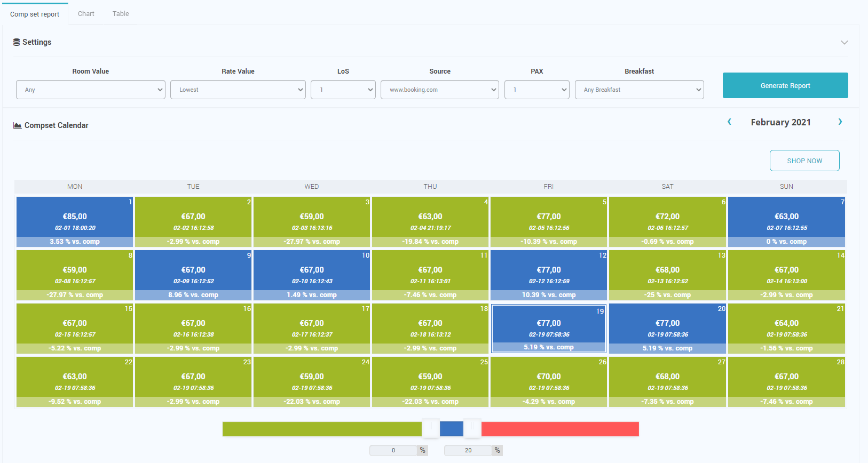Open the Breakfast dropdown

click(639, 90)
